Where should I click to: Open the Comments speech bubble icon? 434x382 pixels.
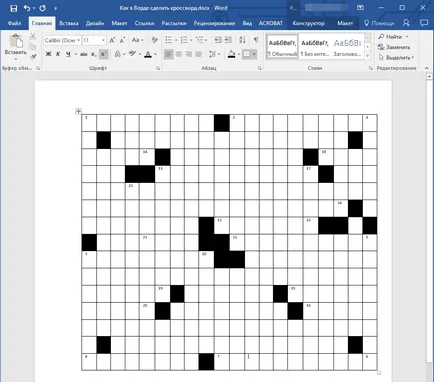424,23
